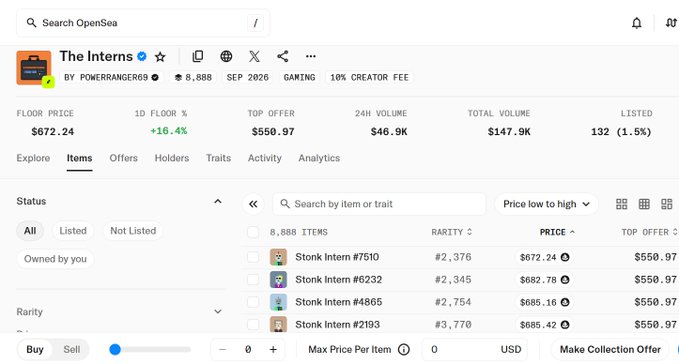Open the Holders tab
The width and height of the screenshot is (679, 364).
tap(171, 158)
